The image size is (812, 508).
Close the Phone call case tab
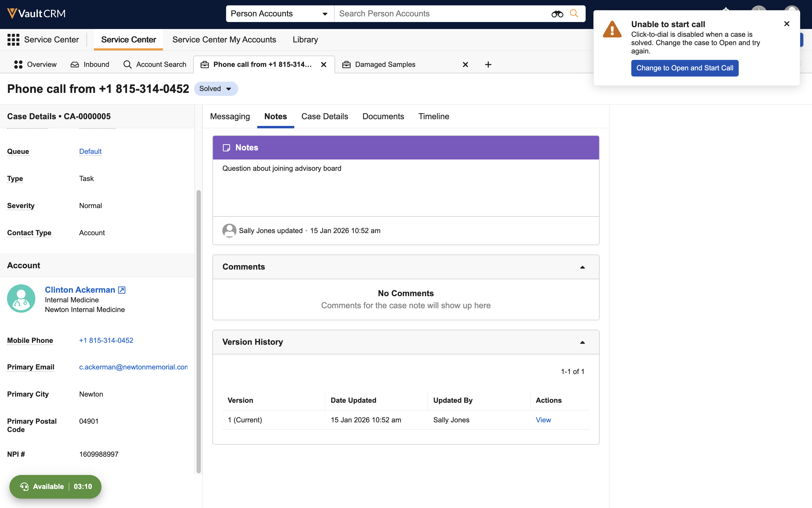324,64
